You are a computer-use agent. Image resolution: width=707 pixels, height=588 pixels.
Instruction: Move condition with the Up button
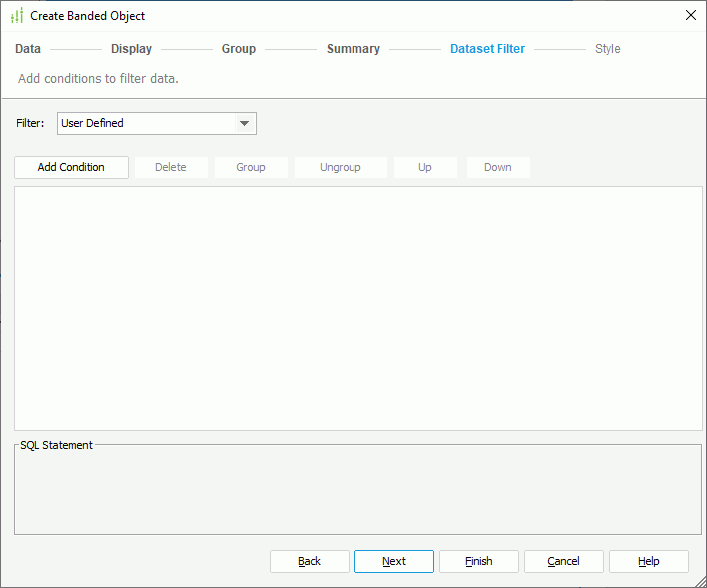425,167
